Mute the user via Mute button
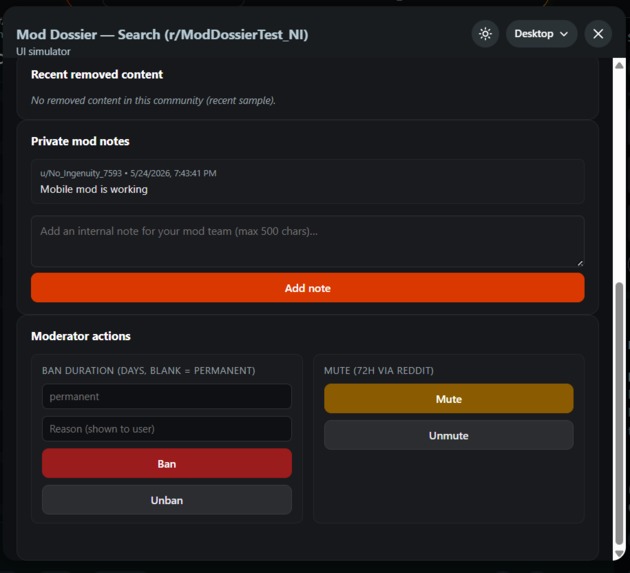Image resolution: width=630 pixels, height=573 pixels. pyautogui.click(x=448, y=399)
